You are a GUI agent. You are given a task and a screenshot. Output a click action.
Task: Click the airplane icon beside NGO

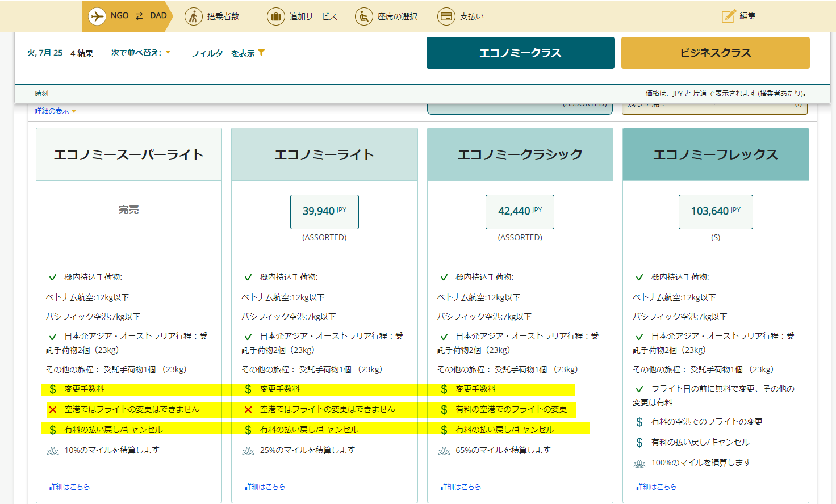97,16
